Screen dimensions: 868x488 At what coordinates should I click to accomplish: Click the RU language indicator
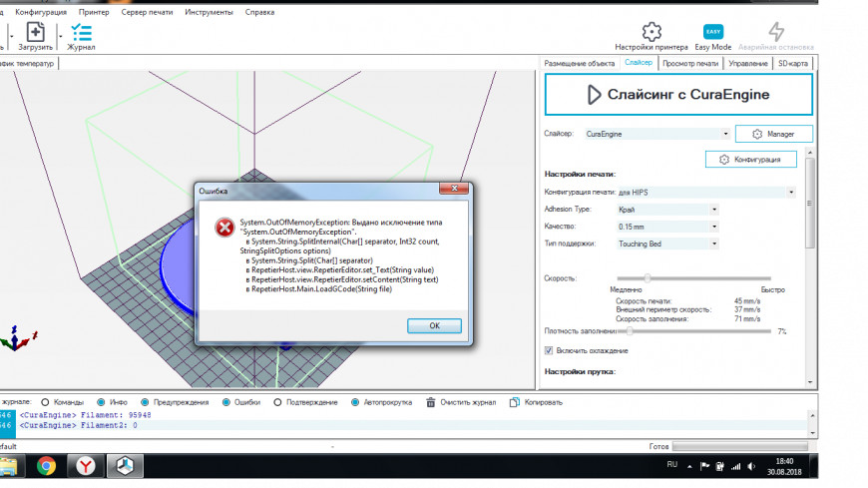click(x=672, y=465)
